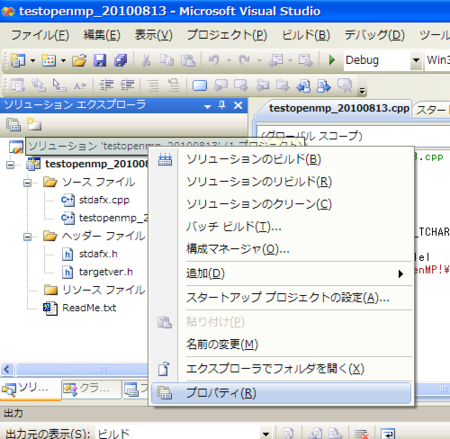Collapse the ソース ファイル folder
Viewport: 450px width, 439px height.
click(x=27, y=183)
